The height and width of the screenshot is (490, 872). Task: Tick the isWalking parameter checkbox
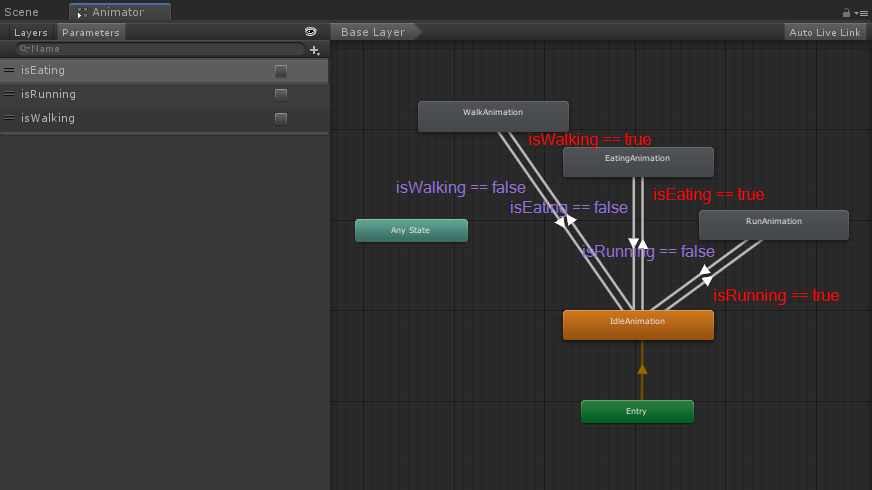[x=281, y=119]
